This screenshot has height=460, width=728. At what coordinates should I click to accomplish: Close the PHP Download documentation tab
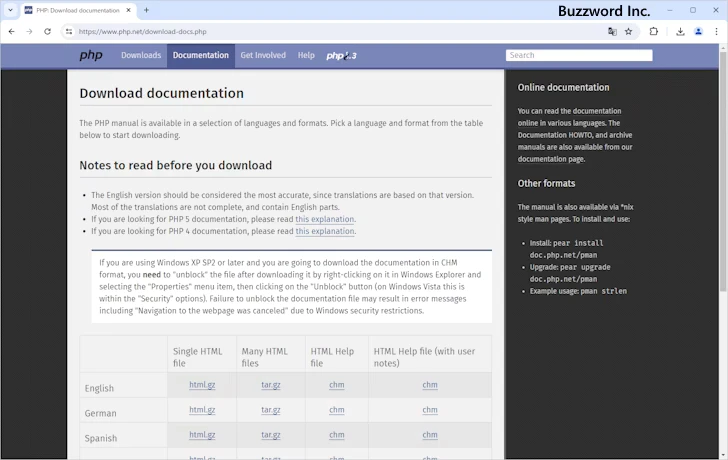[x=129, y=10]
